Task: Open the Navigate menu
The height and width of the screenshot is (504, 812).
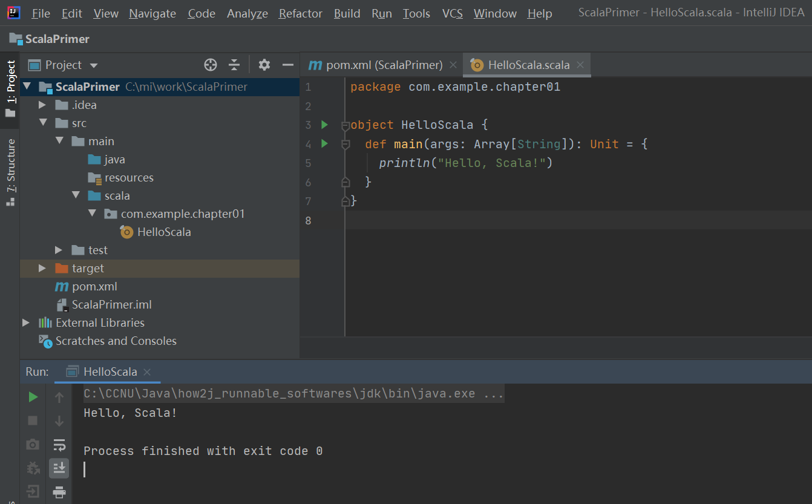Action: [152, 13]
